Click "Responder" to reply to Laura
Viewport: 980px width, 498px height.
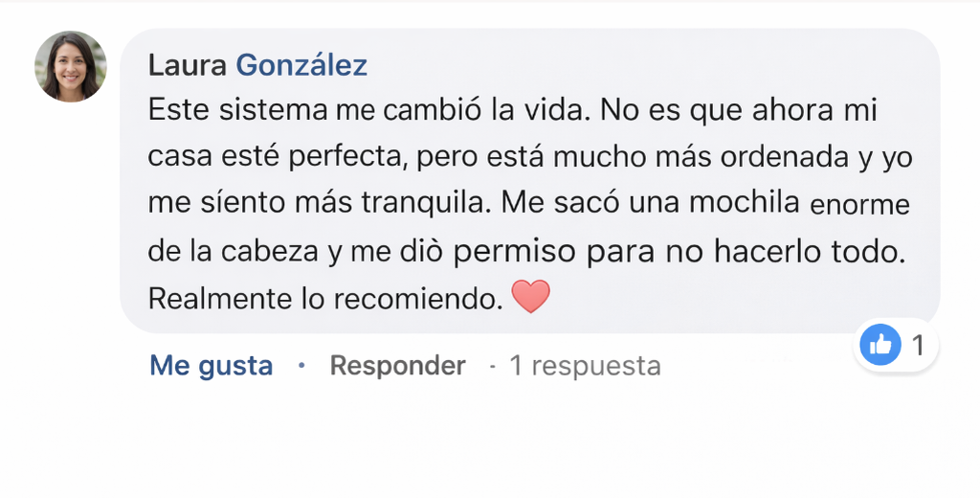click(x=397, y=366)
